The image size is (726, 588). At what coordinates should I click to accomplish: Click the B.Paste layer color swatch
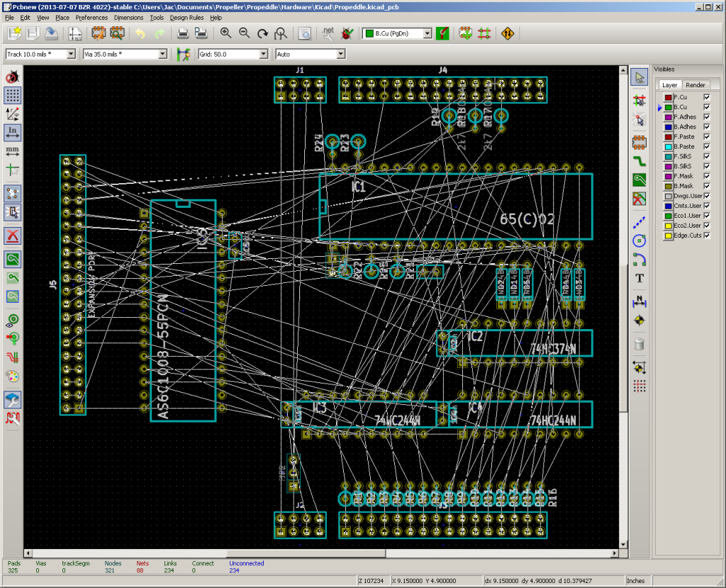click(x=668, y=146)
